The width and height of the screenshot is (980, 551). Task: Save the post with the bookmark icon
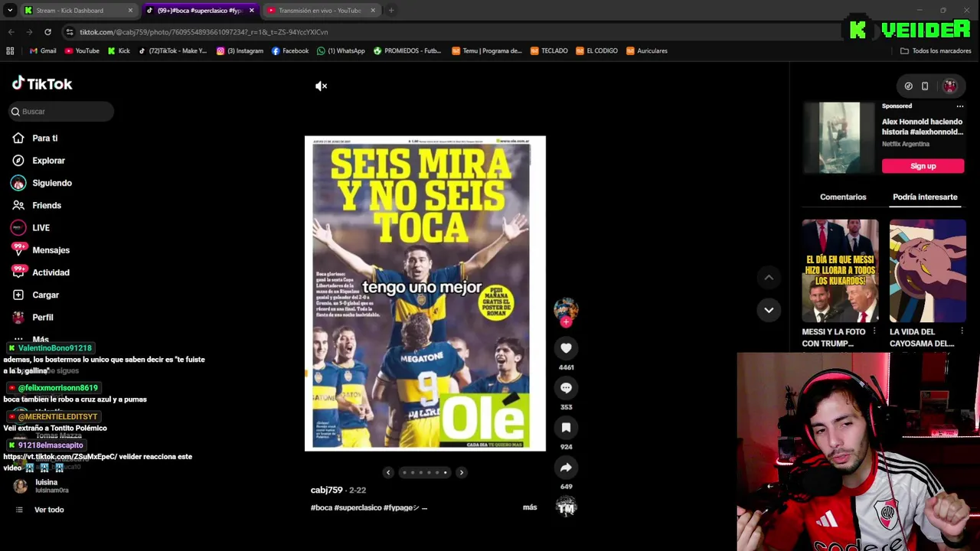pos(566,428)
